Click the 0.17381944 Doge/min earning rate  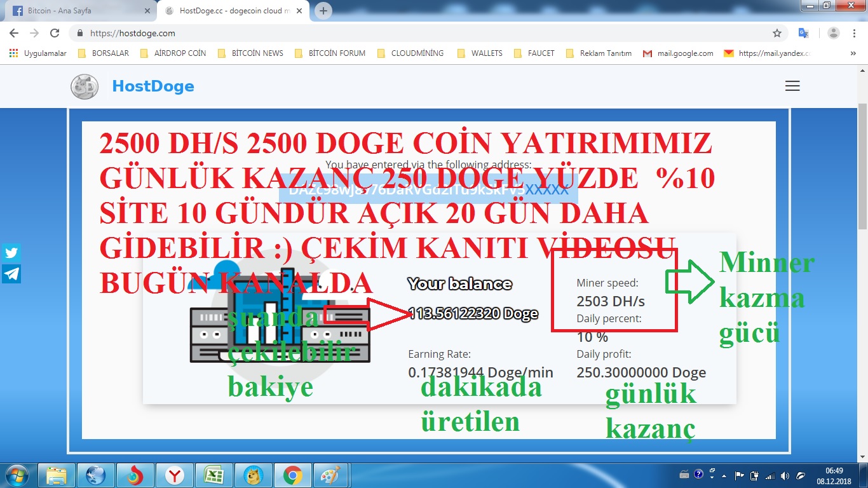pos(480,373)
